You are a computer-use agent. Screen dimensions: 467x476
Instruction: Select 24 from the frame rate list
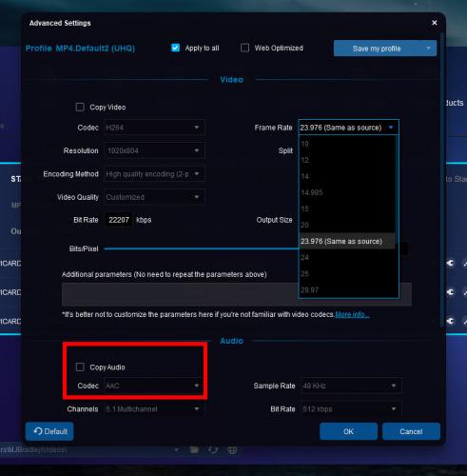pyautogui.click(x=347, y=257)
